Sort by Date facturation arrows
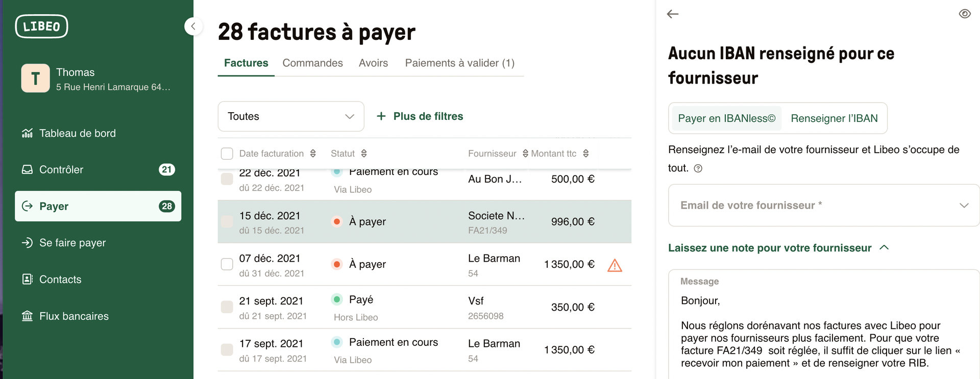The height and width of the screenshot is (379, 980). [x=313, y=154]
